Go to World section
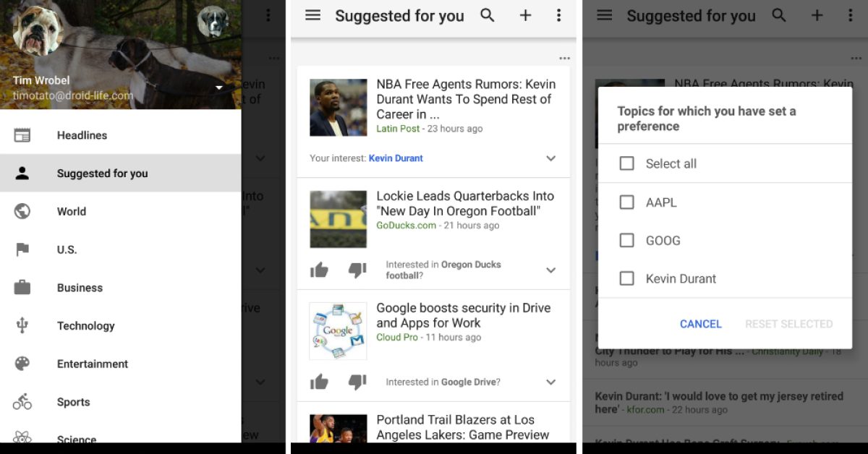This screenshot has height=454, width=868. [120, 211]
